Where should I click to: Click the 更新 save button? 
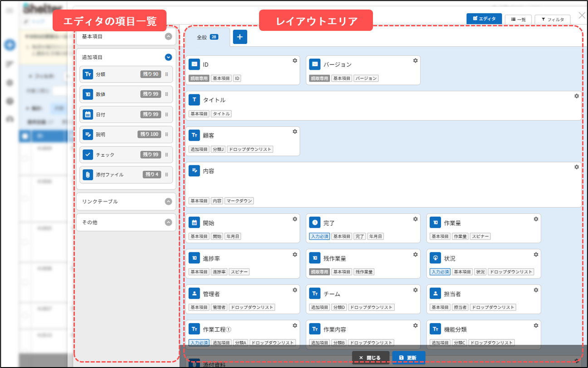tap(409, 358)
